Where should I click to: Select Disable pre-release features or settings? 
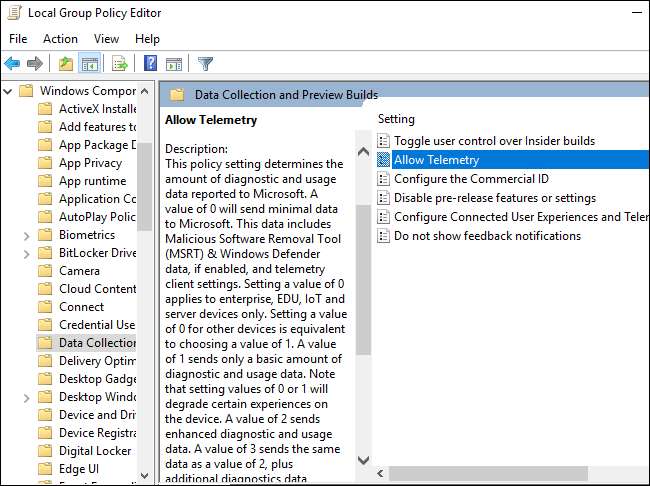click(x=495, y=198)
